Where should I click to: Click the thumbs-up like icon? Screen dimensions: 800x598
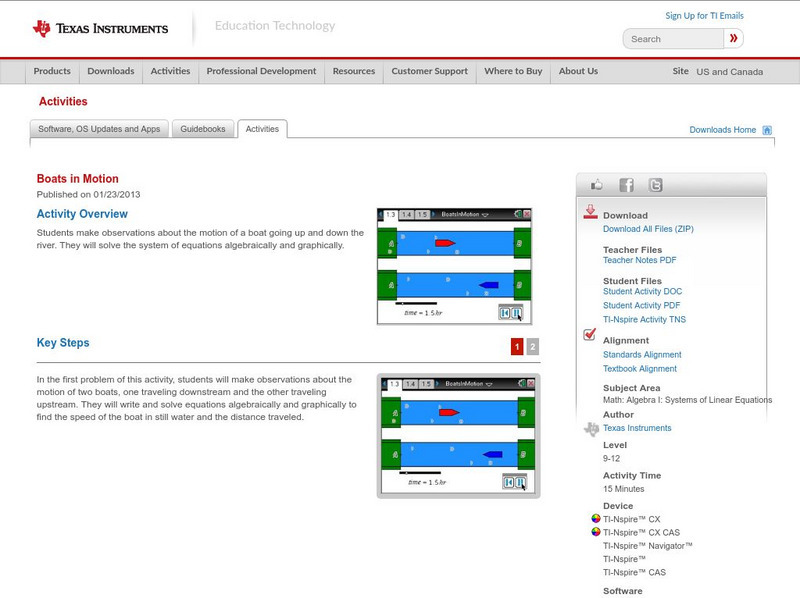click(597, 185)
